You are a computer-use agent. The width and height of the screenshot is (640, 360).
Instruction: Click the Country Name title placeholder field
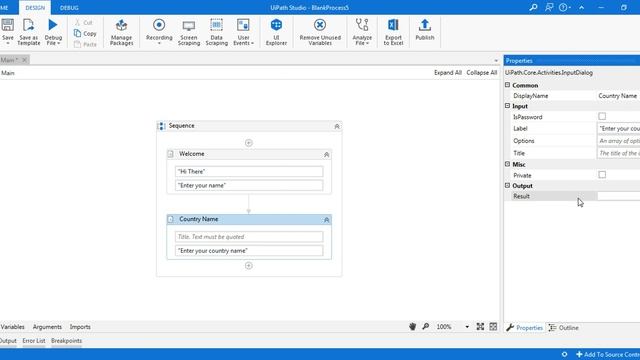tap(249, 237)
